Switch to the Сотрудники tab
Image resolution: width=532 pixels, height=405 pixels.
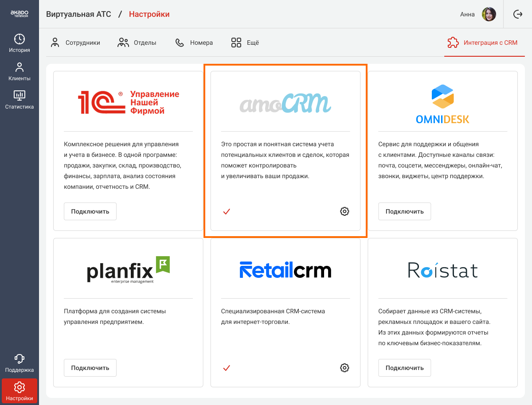pyautogui.click(x=75, y=43)
